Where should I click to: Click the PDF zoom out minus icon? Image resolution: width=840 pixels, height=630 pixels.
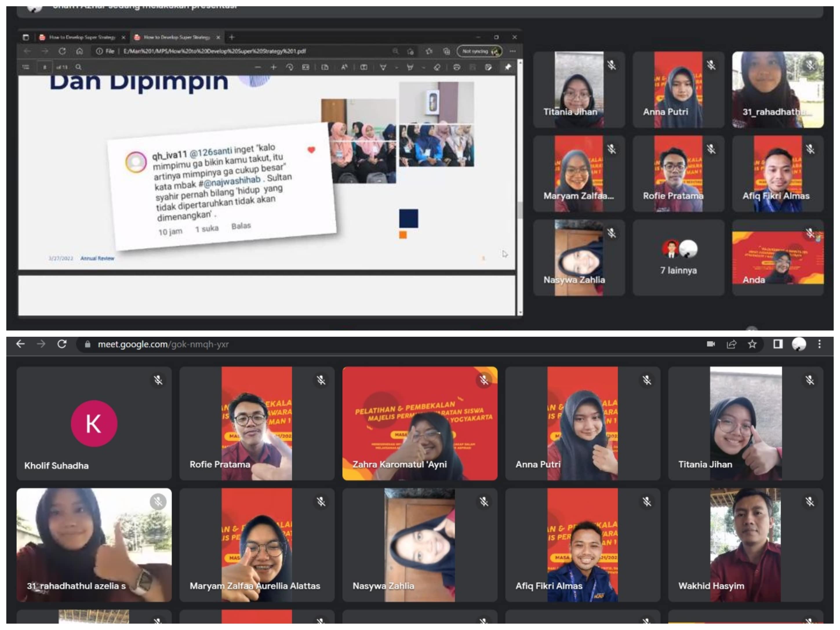258,67
